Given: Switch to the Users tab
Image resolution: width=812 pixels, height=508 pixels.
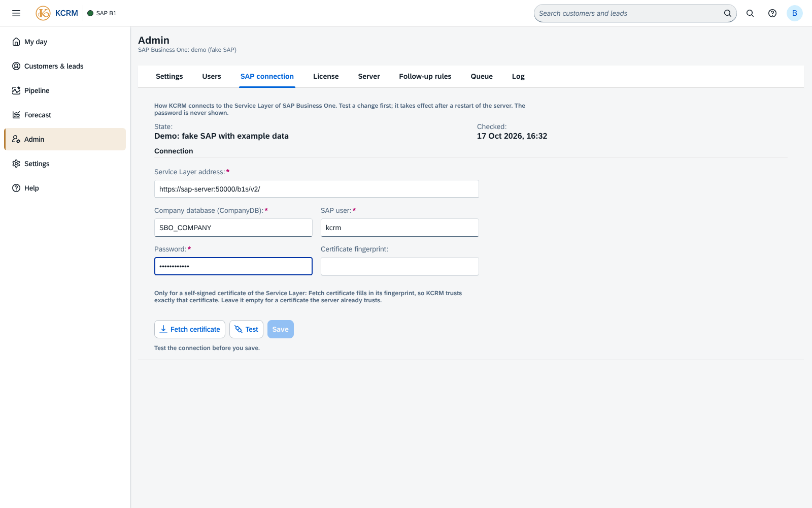Looking at the screenshot, I should (x=212, y=76).
